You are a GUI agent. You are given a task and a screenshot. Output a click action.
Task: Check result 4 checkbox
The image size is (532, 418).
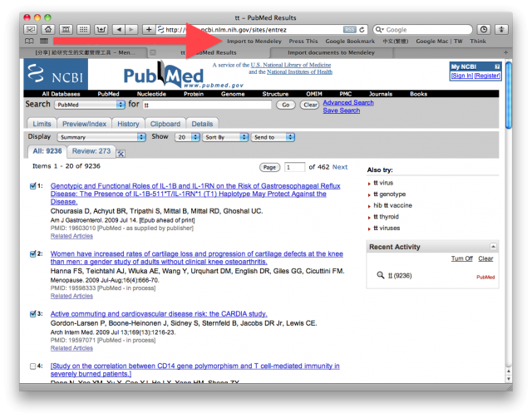[33, 366]
